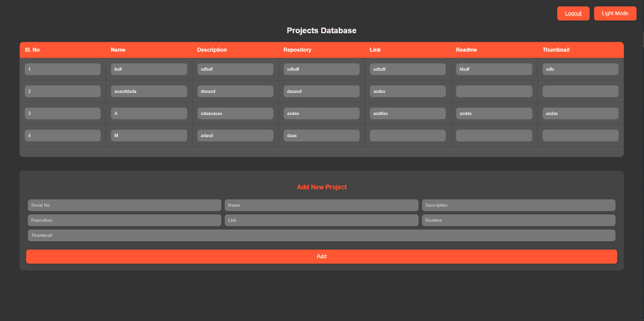
Task: Switch to Light Mode
Action: click(x=615, y=14)
